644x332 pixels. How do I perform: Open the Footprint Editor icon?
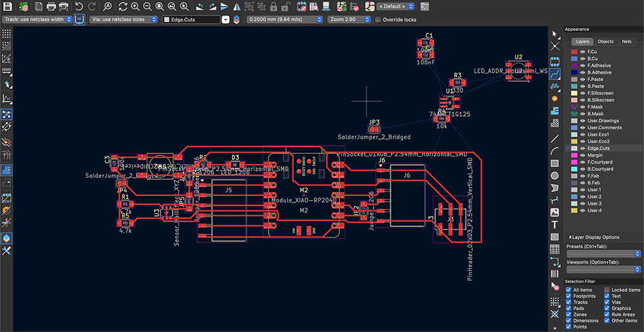click(302, 6)
